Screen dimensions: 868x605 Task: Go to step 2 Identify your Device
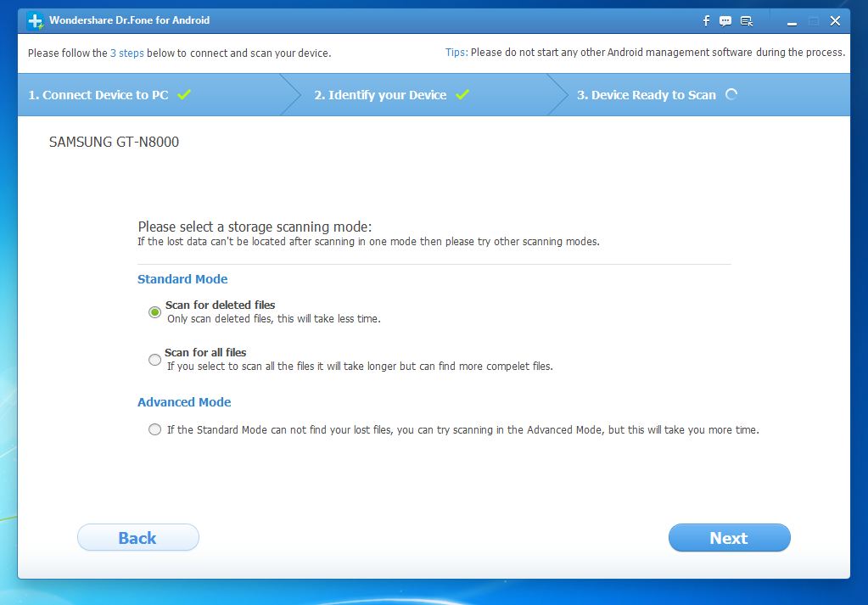point(380,95)
